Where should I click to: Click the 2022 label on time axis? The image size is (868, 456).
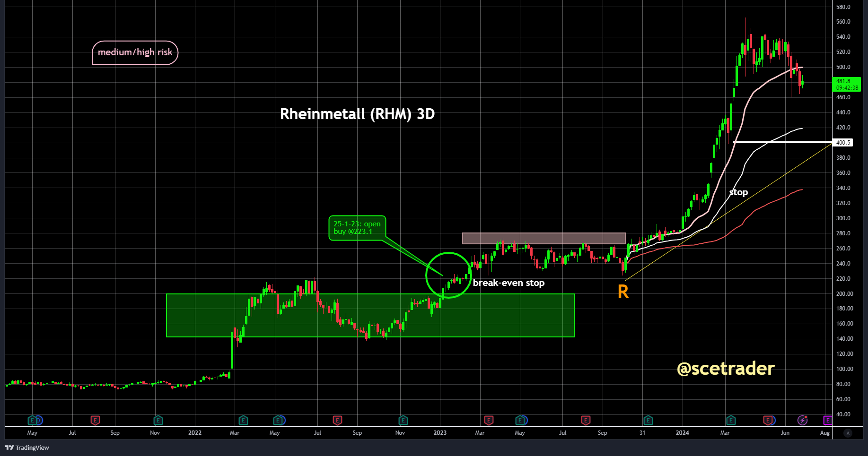pos(195,433)
